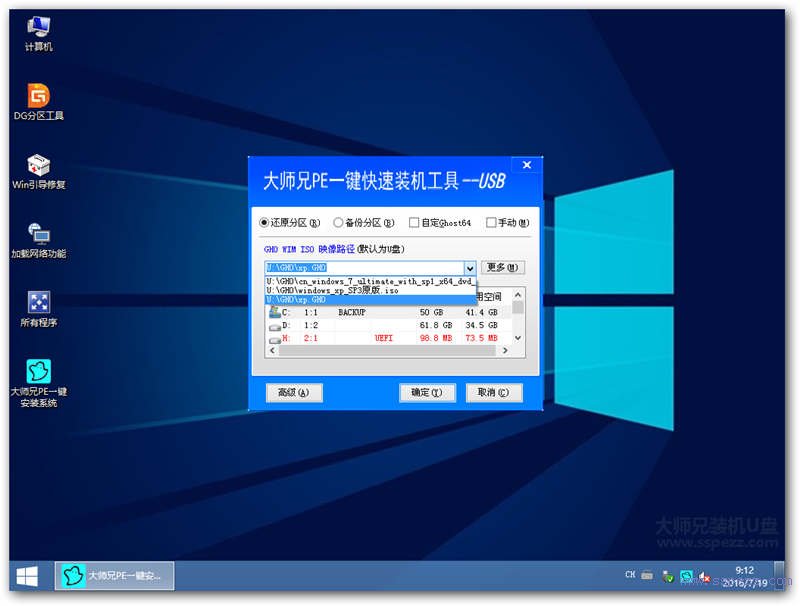Screen dimensions: 800x606
Task: Launch Win引导修复 boot repair tool
Action: tap(36, 165)
